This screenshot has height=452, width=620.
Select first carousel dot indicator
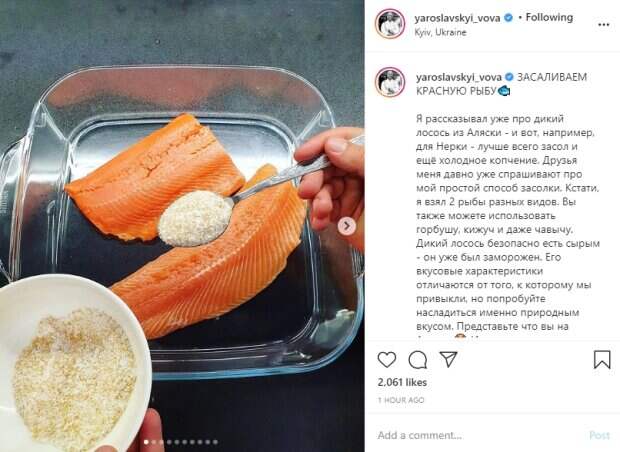[146, 442]
